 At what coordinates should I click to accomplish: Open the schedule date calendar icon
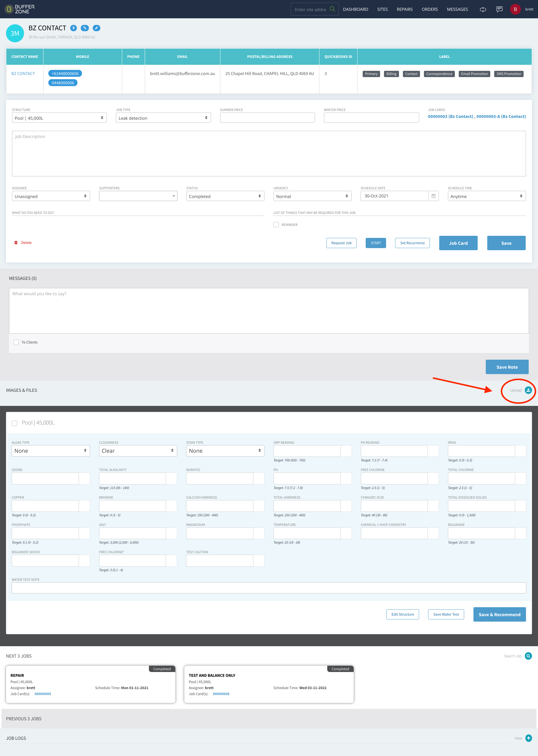(x=434, y=196)
